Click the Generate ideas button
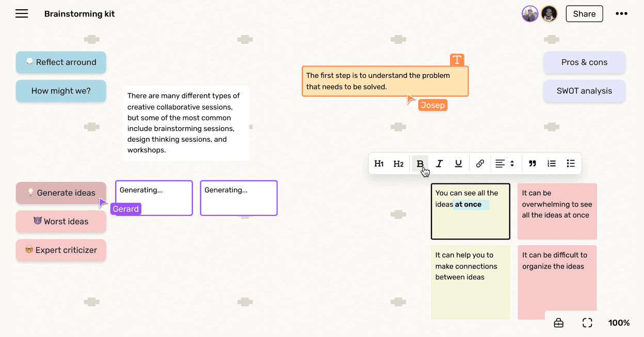The width and height of the screenshot is (644, 337). coord(61,193)
